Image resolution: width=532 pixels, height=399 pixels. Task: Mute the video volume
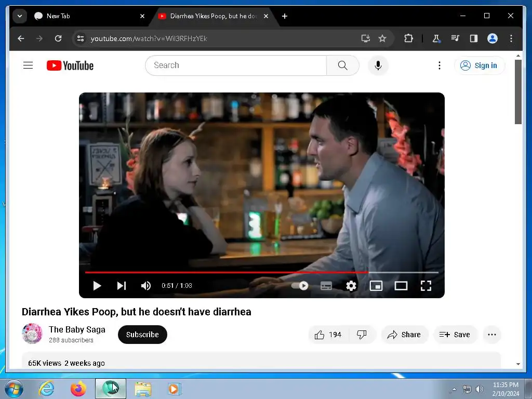pyautogui.click(x=146, y=286)
